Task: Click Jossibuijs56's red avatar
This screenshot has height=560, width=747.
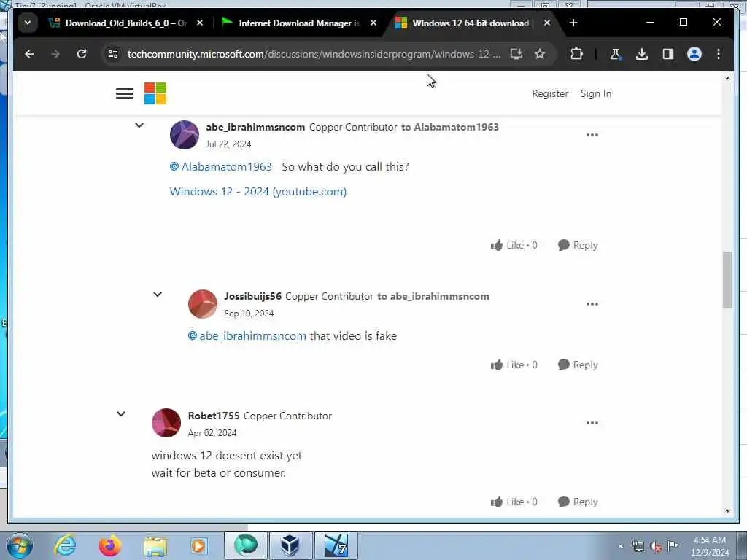Action: (203, 304)
